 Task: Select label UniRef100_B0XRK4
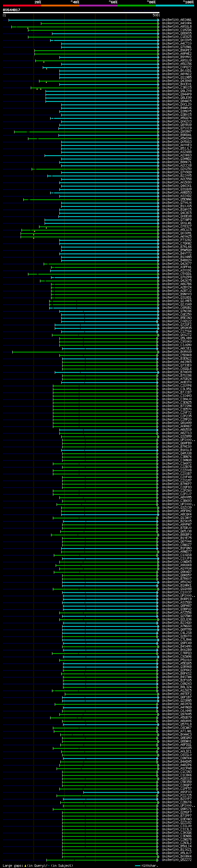click(x=176, y=856)
